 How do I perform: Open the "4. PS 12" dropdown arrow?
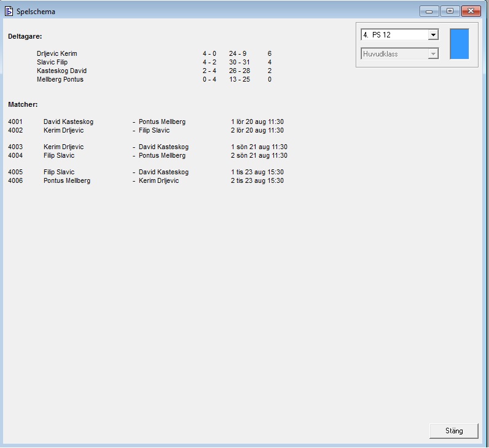point(433,35)
